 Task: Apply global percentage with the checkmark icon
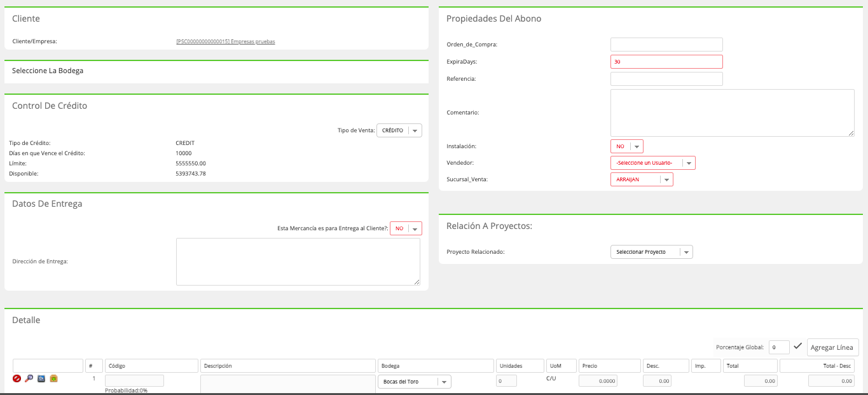pyautogui.click(x=797, y=347)
